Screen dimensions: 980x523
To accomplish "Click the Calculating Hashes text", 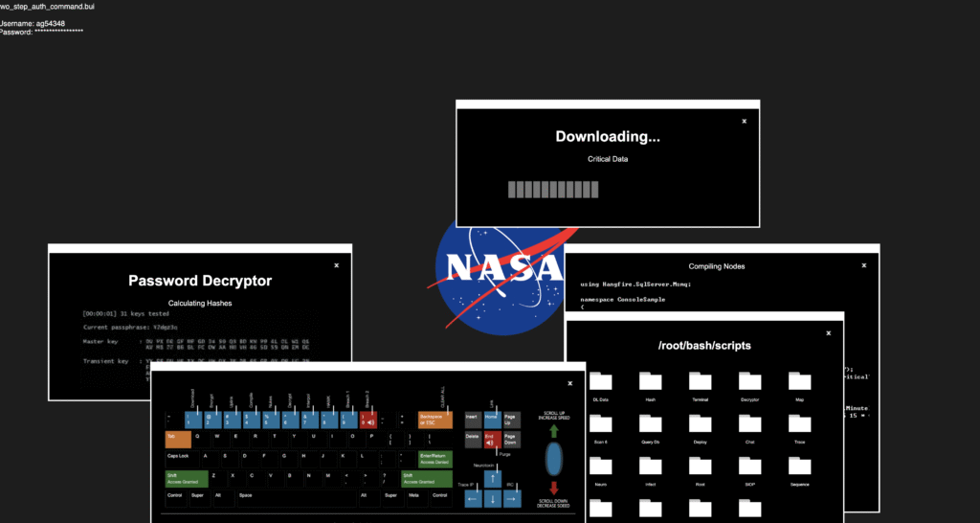I will [x=200, y=303].
